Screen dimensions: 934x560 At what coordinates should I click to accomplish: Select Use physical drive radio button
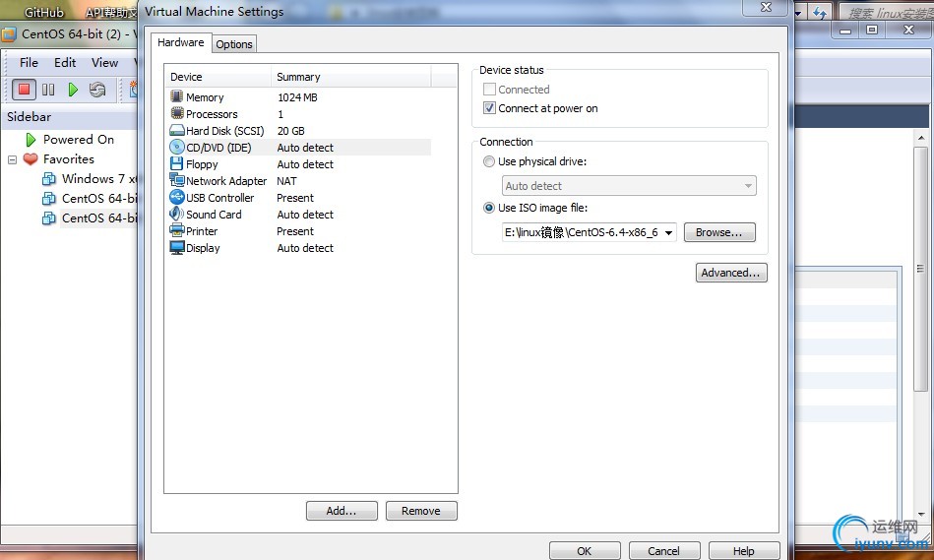click(489, 161)
